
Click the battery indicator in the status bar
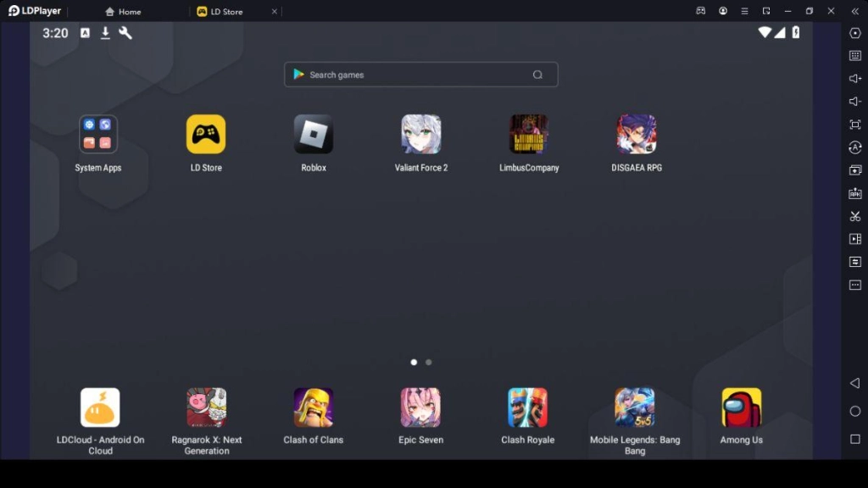[x=795, y=33]
